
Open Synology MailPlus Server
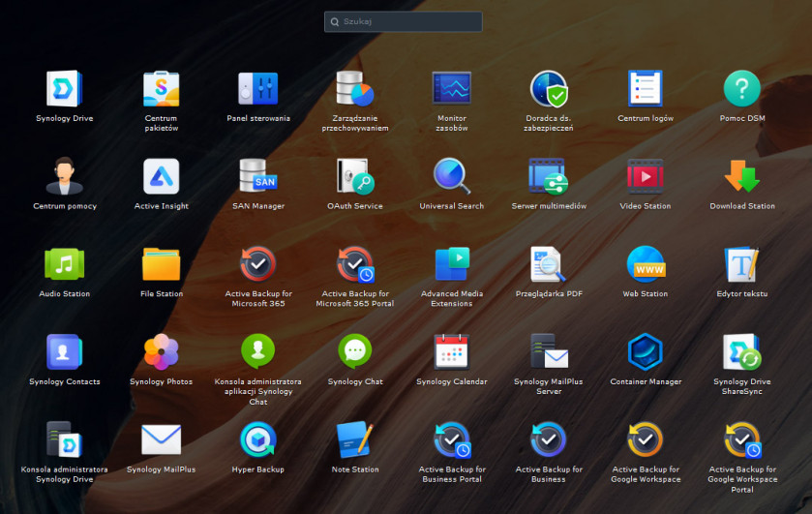pyautogui.click(x=549, y=351)
